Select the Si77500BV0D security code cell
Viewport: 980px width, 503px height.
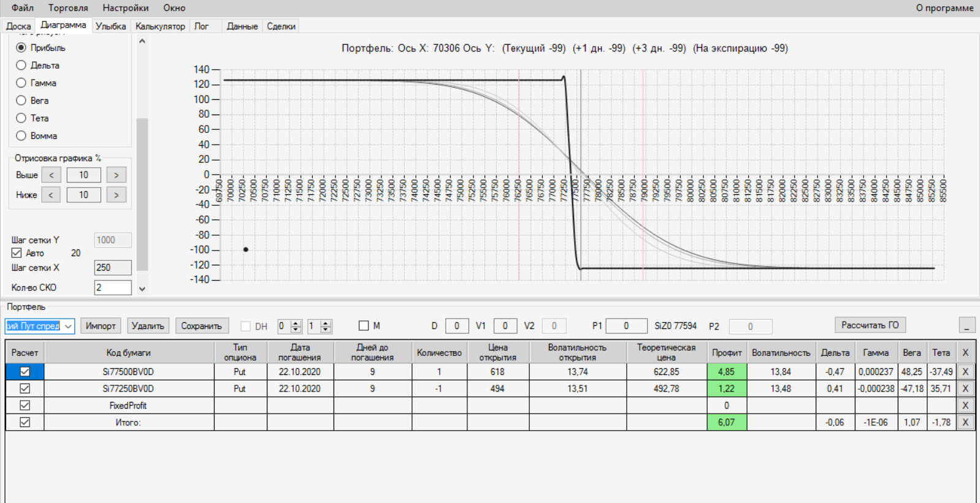click(129, 371)
